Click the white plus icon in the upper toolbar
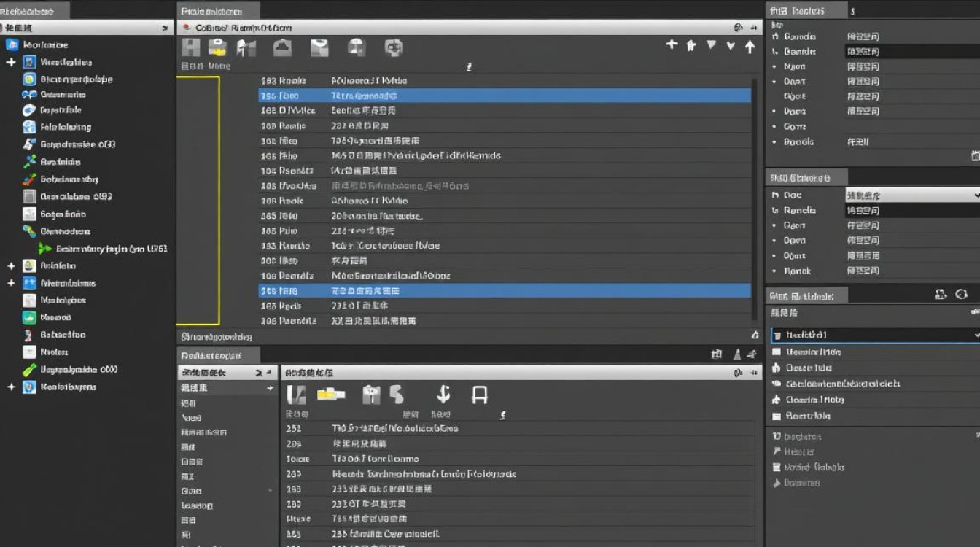This screenshot has height=547, width=980. point(672,45)
